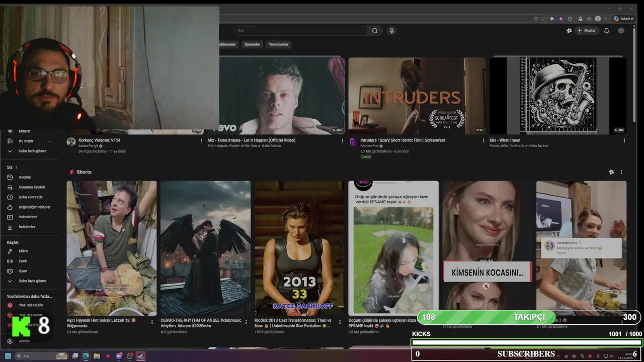Open the Edge browser profile icon
Screen dimensions: 644x362
coord(598,19)
